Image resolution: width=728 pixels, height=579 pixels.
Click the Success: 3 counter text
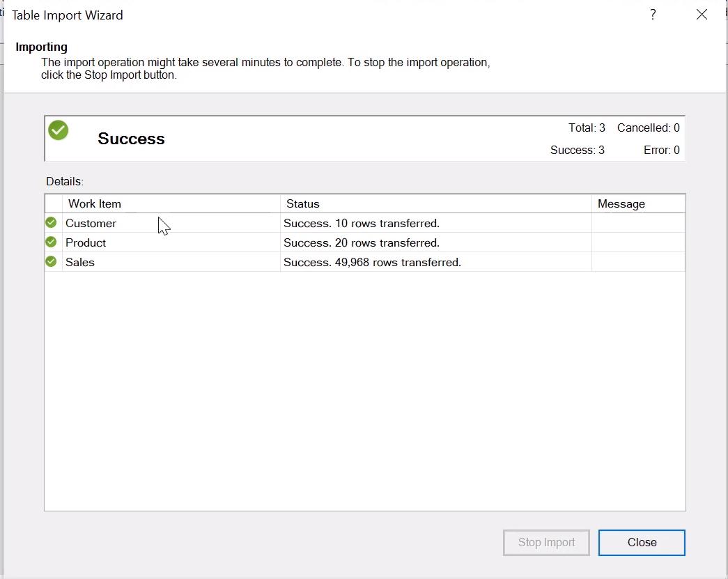(577, 150)
